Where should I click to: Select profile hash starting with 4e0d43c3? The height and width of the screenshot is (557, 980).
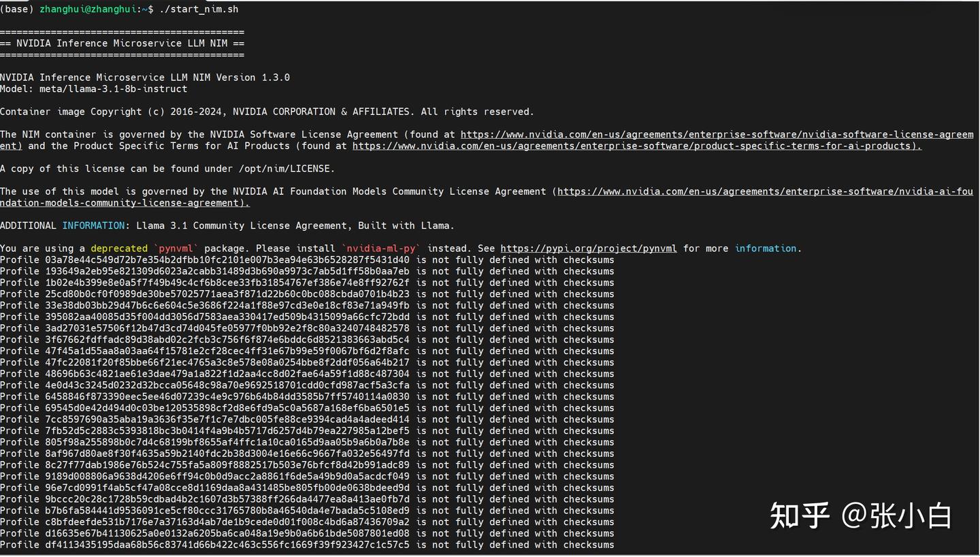point(227,385)
